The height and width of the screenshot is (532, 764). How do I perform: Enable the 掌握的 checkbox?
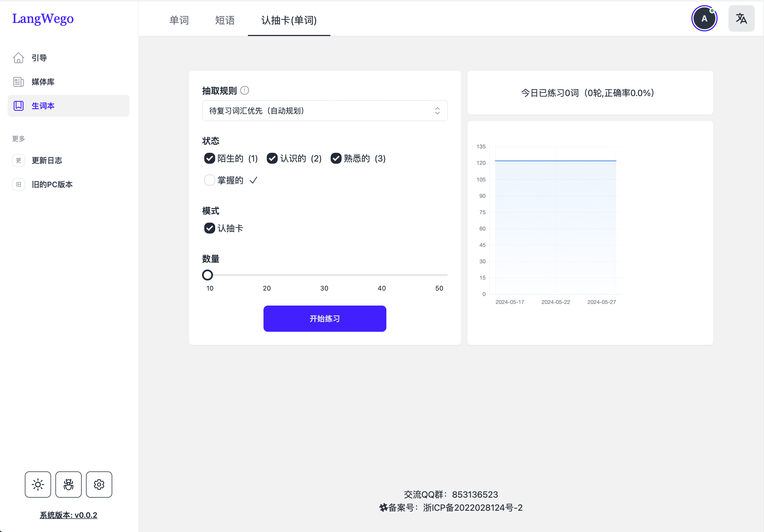click(x=209, y=180)
